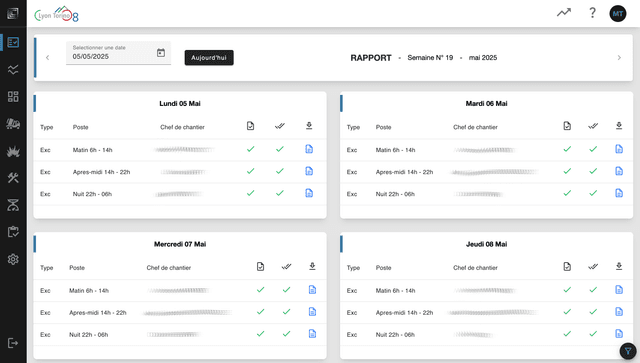Click the 'RAPPORT' heading
Viewport: 640px width, 363px height.
371,58
